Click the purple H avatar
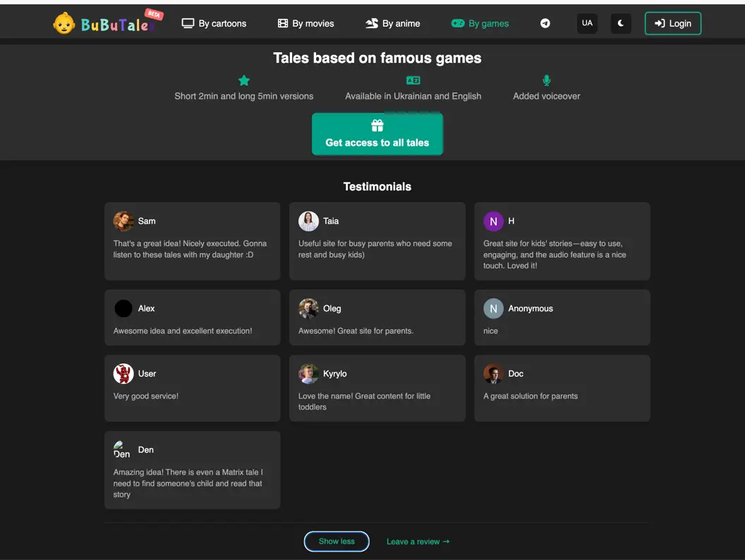The width and height of the screenshot is (745, 560). point(493,221)
